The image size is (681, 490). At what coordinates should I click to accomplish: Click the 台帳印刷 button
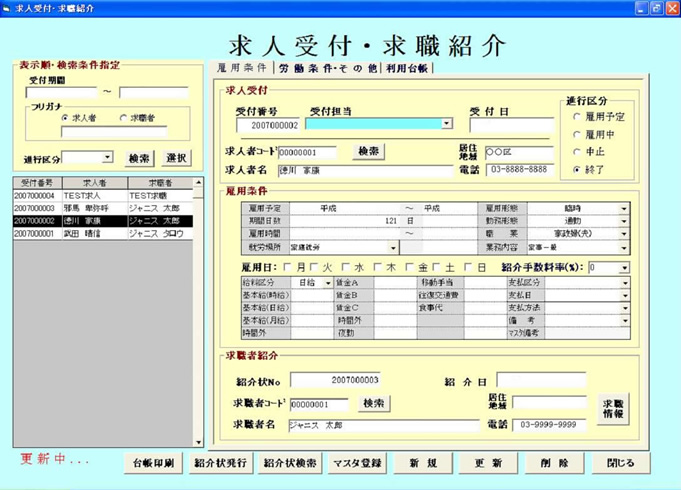click(x=155, y=463)
